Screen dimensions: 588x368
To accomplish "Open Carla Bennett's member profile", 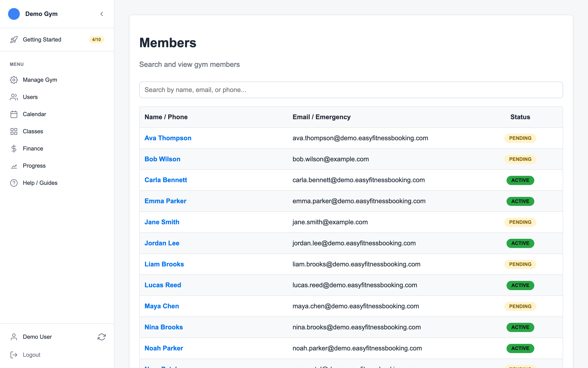I will [166, 180].
